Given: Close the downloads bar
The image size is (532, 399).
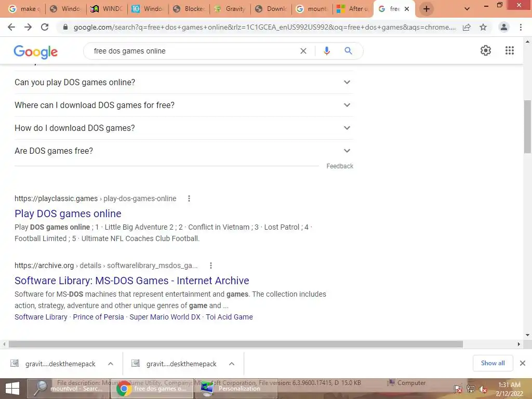Looking at the screenshot, I should click(523, 363).
